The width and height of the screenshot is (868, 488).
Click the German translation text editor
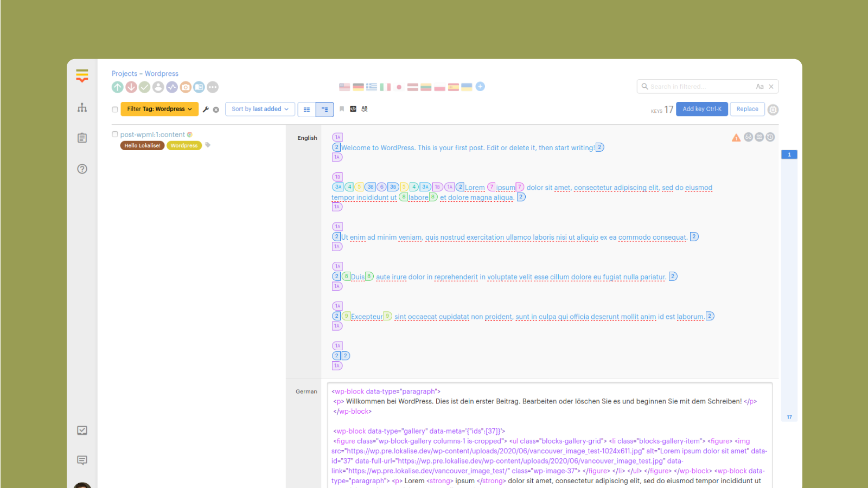(x=550, y=435)
